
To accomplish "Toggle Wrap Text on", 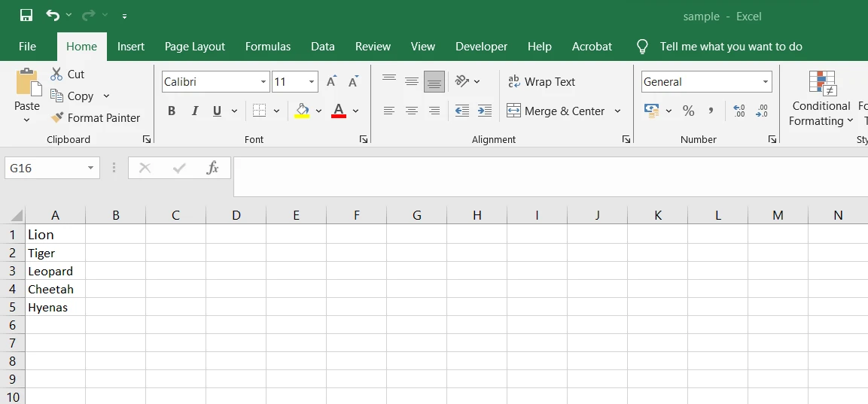I will [x=541, y=82].
